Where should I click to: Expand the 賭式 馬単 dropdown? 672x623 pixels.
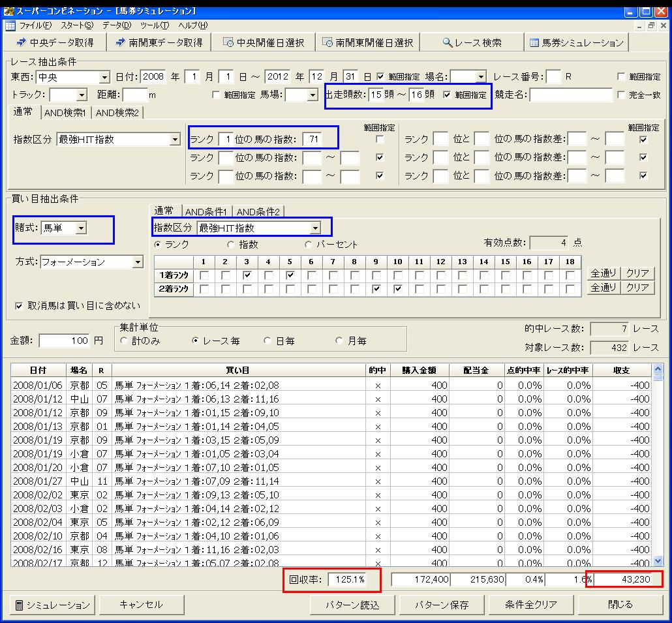[81, 228]
